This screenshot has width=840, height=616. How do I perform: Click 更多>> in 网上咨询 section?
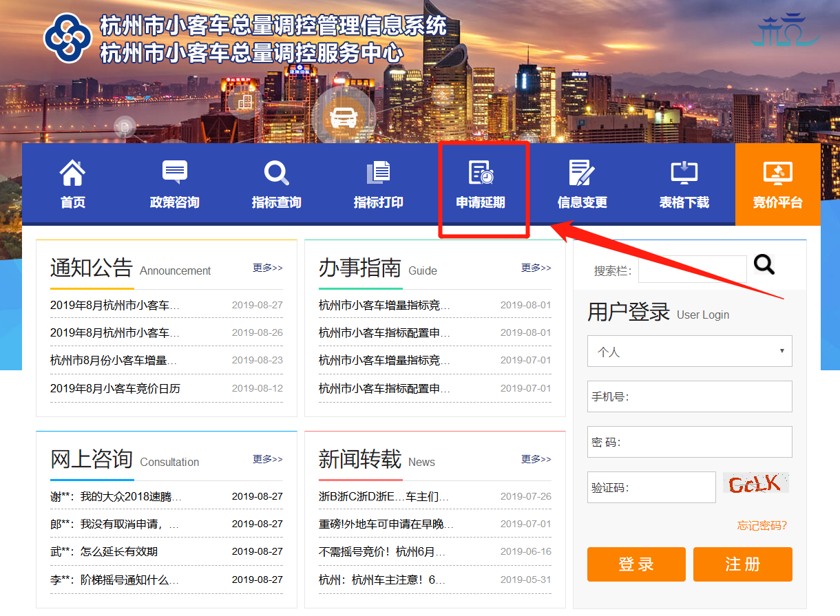point(268,459)
